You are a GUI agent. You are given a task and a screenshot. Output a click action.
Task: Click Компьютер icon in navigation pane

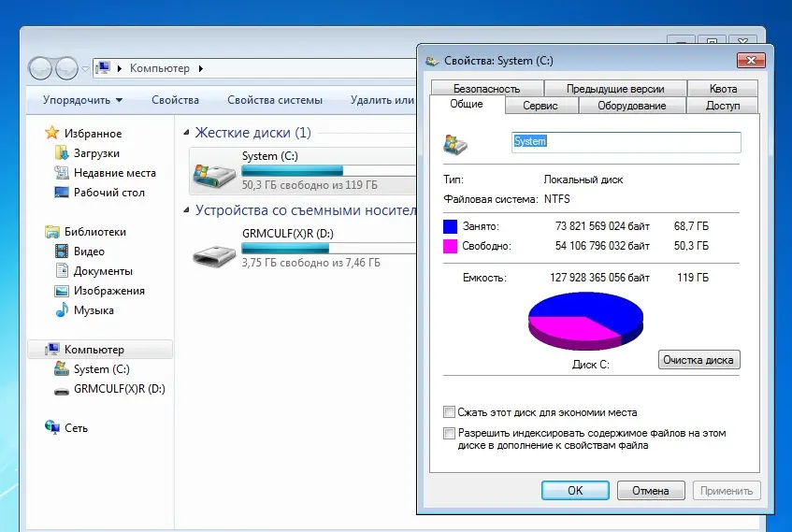tap(52, 349)
